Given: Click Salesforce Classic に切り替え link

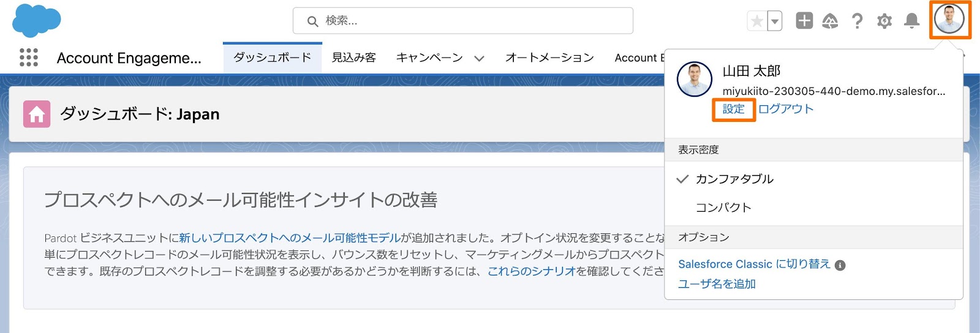Looking at the screenshot, I should click(755, 264).
